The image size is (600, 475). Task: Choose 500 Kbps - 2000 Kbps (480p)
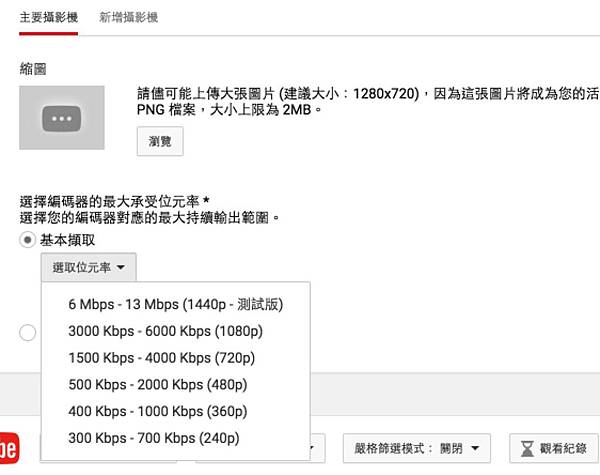tap(157, 385)
